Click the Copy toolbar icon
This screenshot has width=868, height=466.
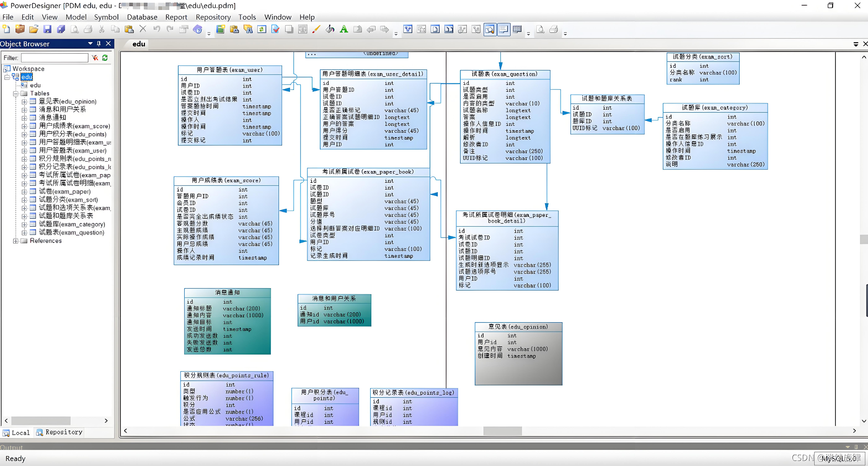click(x=115, y=29)
